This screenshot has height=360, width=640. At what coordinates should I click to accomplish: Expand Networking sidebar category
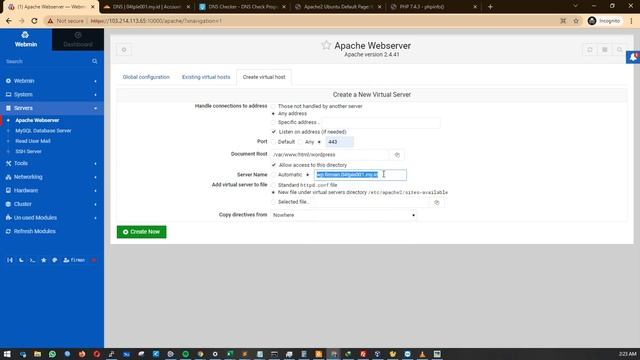pos(52,177)
